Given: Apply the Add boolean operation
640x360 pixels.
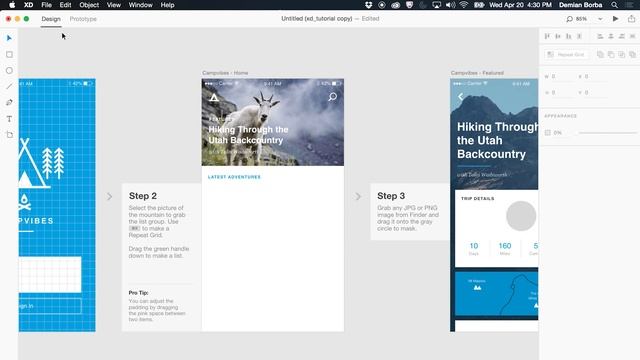Looking at the screenshot, I should [x=600, y=54].
